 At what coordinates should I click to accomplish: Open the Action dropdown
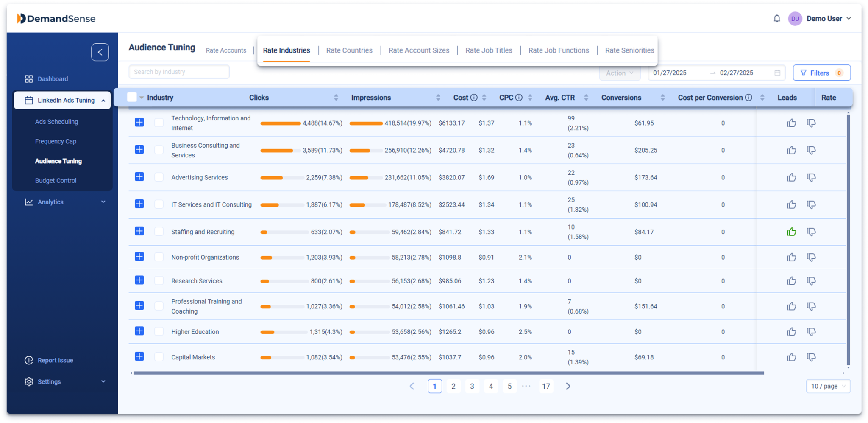pyautogui.click(x=619, y=73)
